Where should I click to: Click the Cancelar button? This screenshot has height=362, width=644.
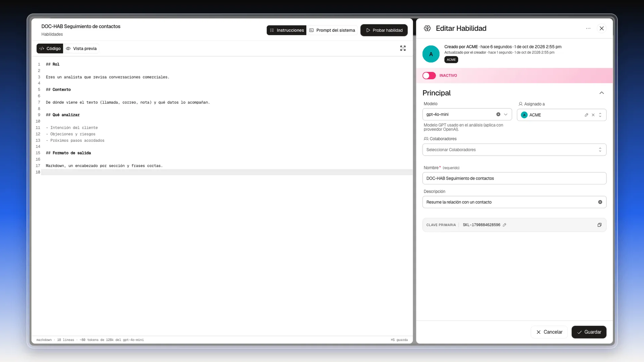pos(549,332)
